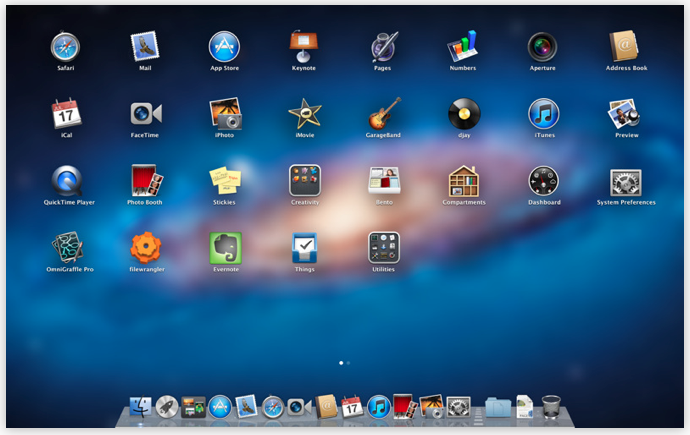Launch QuickTime Player
Viewport: 690px width, 435px height.
coord(67,181)
